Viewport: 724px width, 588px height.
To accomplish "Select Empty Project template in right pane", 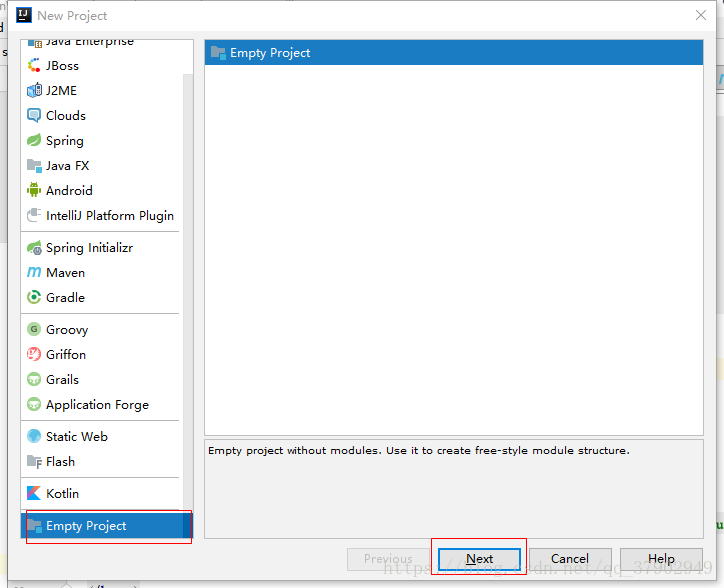I will point(454,53).
